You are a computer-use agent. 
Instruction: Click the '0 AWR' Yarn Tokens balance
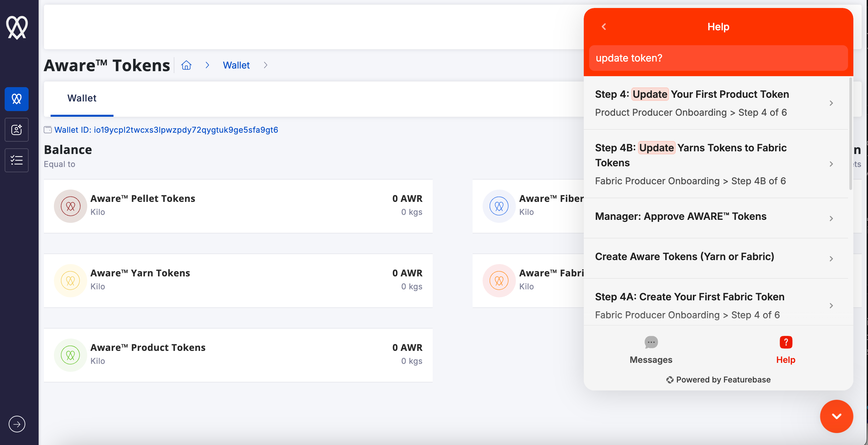tap(407, 273)
